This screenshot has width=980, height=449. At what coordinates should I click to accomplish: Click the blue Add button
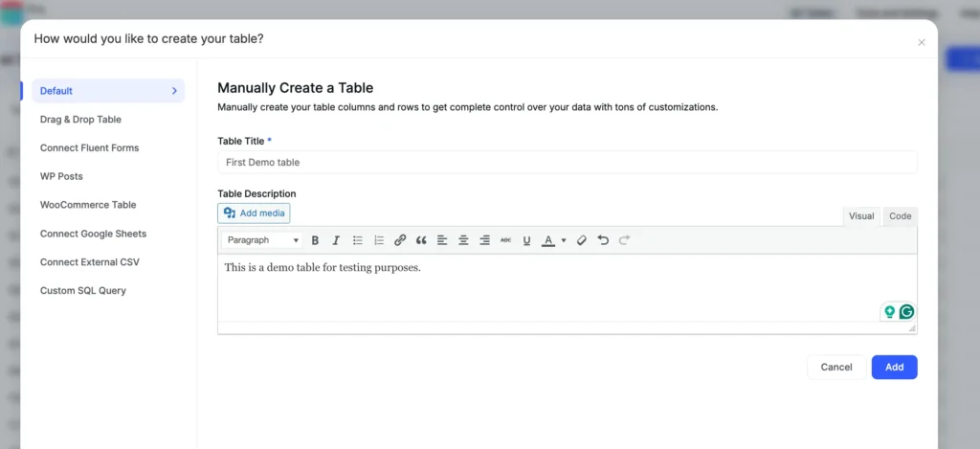pyautogui.click(x=895, y=367)
